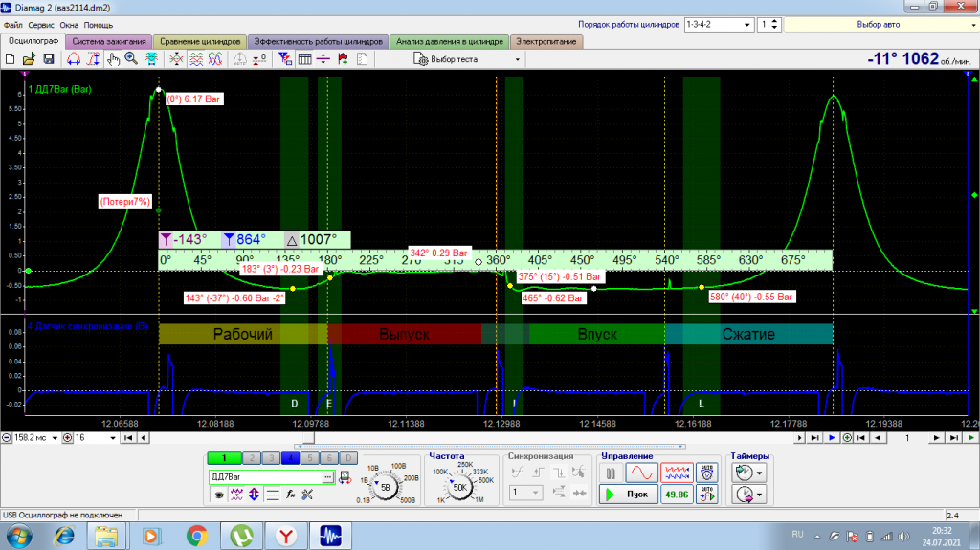Toggle channel 2 button
980x550 pixels.
(x=252, y=458)
